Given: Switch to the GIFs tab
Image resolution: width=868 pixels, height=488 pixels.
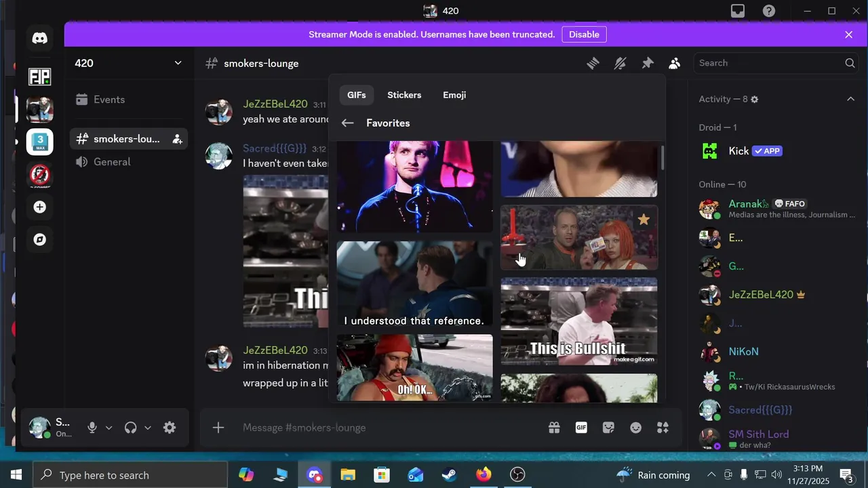Looking at the screenshot, I should [357, 95].
